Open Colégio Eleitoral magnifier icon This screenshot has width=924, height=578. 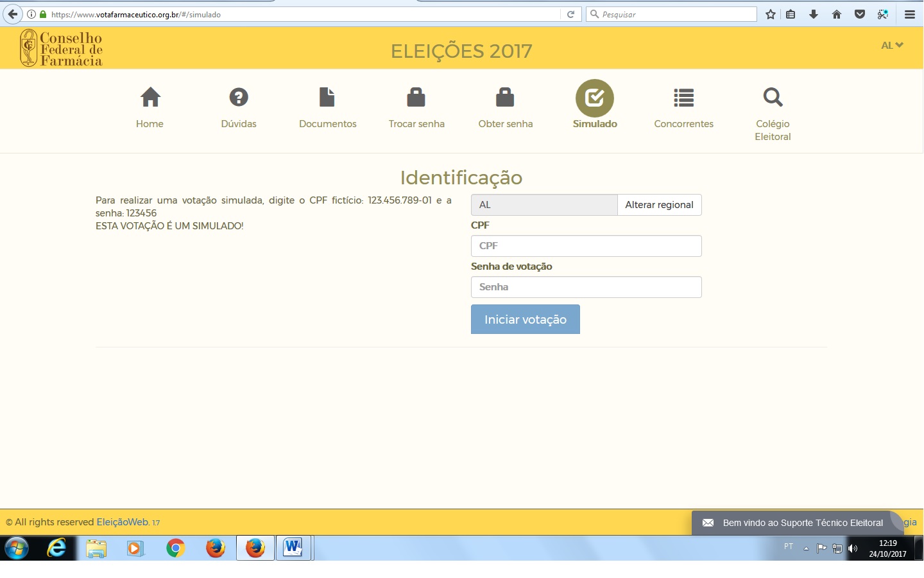(x=773, y=98)
